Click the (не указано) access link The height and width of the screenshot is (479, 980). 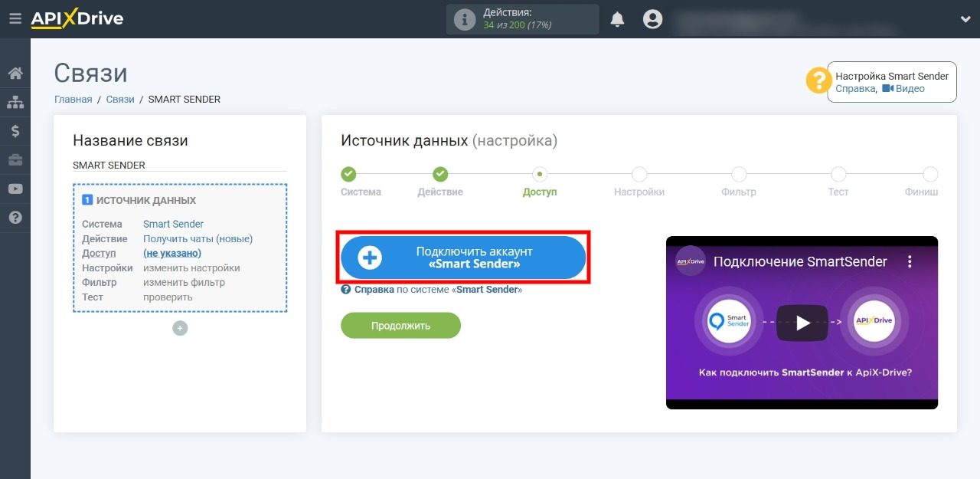tap(172, 253)
